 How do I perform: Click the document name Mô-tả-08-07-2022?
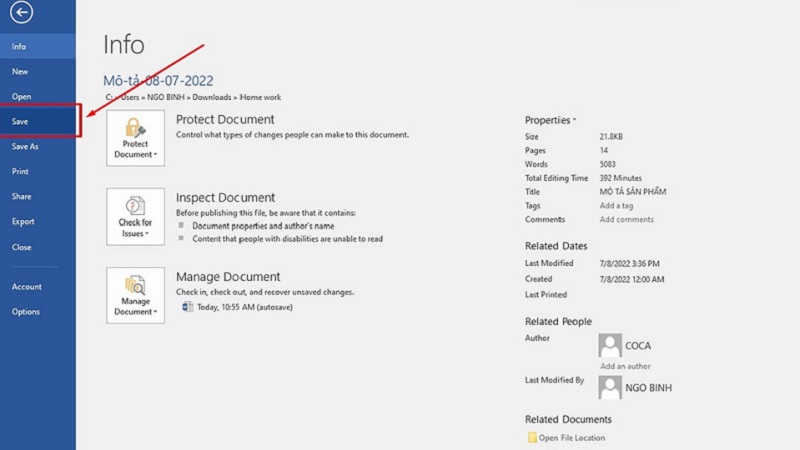coord(158,81)
